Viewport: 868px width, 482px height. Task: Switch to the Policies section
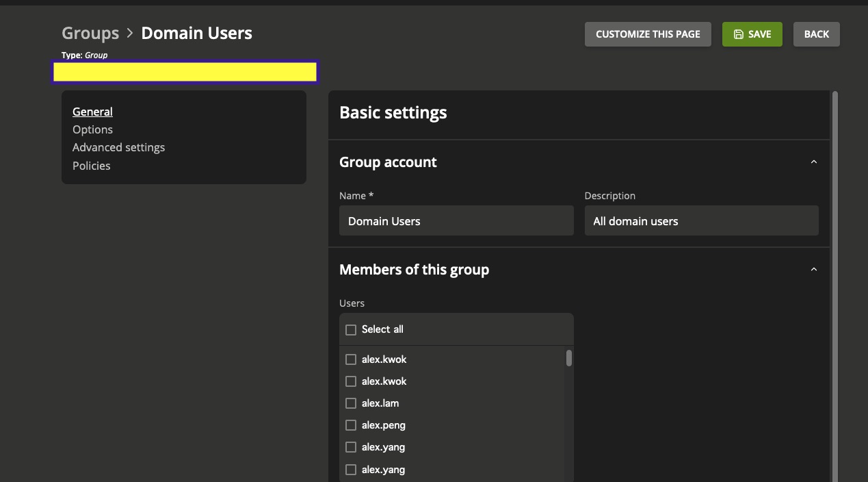pyautogui.click(x=91, y=166)
